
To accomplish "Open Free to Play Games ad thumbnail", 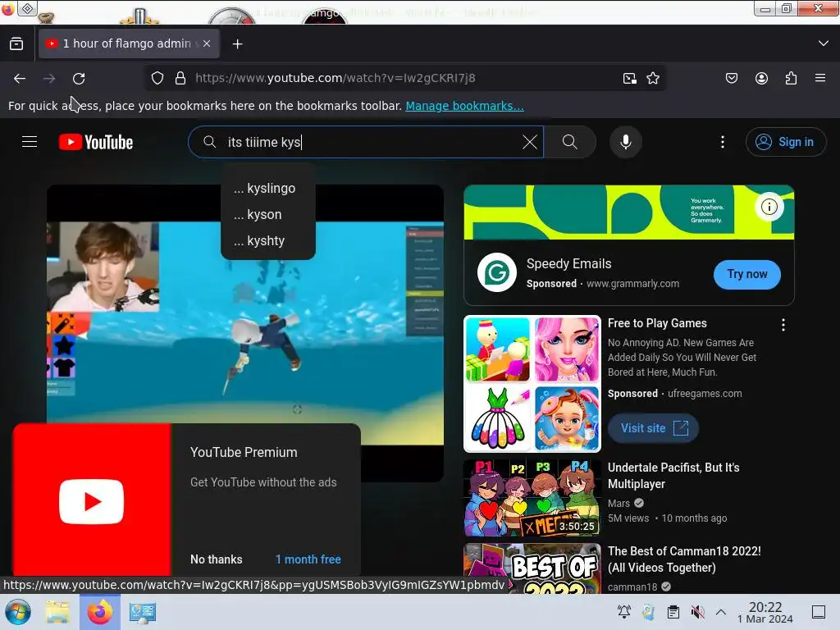I will pyautogui.click(x=532, y=384).
